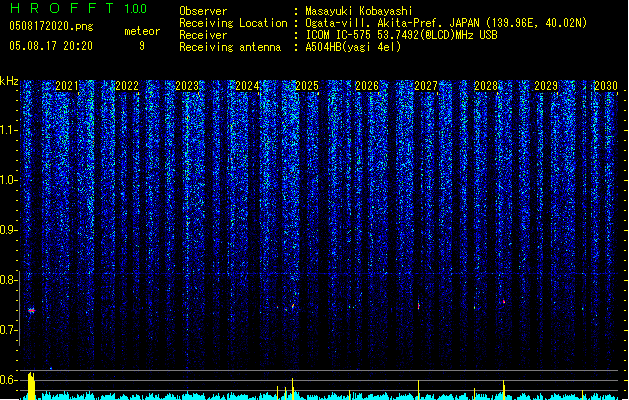Click the 2028 time marker
The height and width of the screenshot is (400, 629).
pyautogui.click(x=486, y=86)
